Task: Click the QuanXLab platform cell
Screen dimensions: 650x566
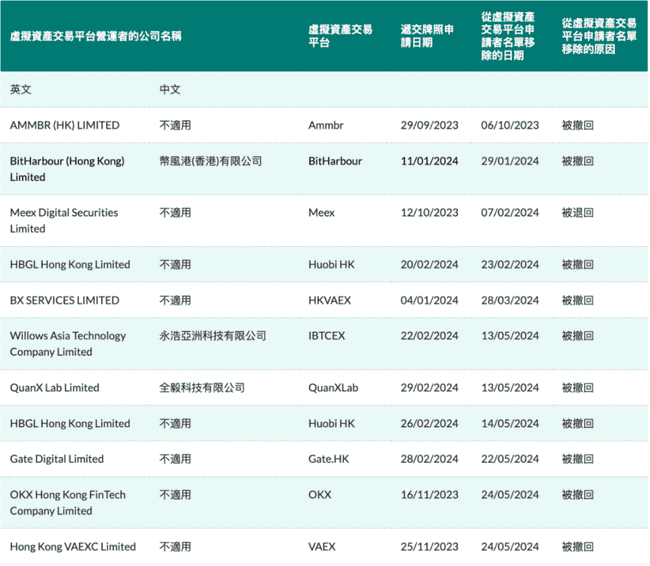Action: (x=333, y=388)
